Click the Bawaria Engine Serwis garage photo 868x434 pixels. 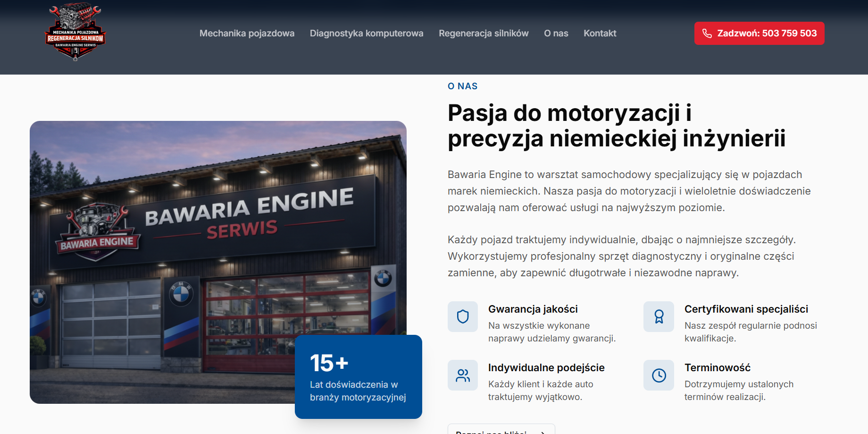pyautogui.click(x=218, y=262)
